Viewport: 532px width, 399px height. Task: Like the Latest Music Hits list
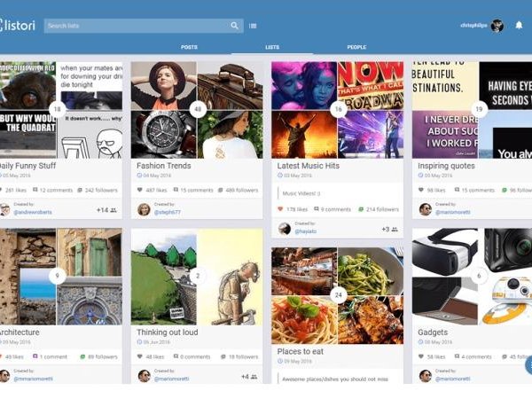coord(280,209)
